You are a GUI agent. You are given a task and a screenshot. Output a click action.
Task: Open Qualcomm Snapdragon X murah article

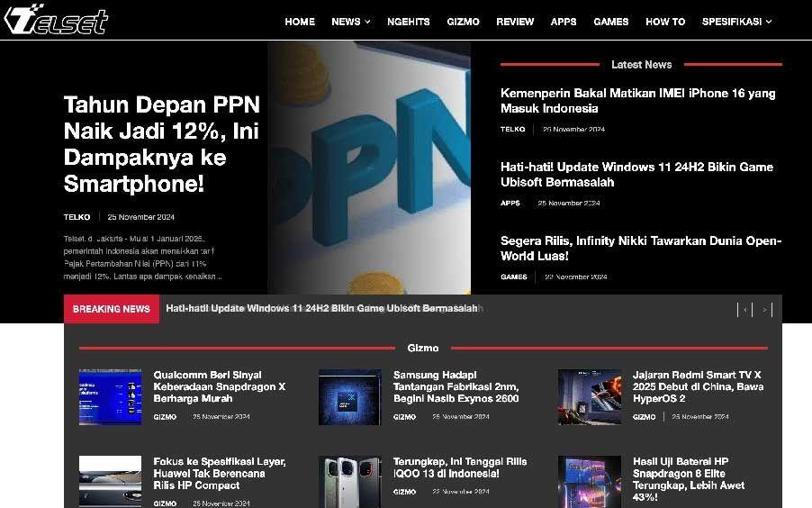pos(220,386)
